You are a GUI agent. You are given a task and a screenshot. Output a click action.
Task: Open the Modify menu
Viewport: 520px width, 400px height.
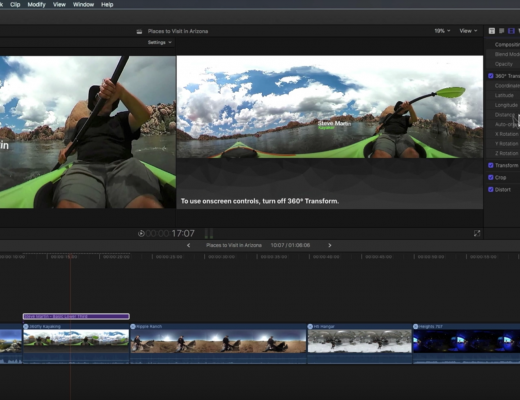(36, 5)
